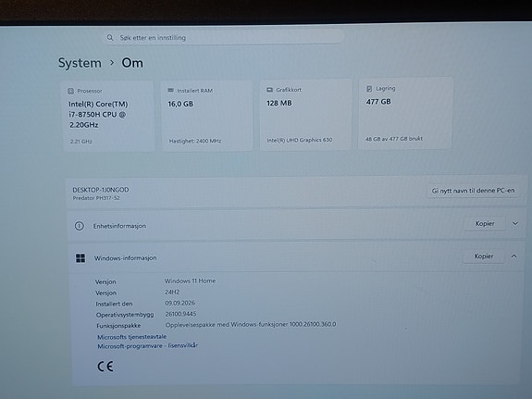Click the Installert RAM memory icon

pos(170,91)
